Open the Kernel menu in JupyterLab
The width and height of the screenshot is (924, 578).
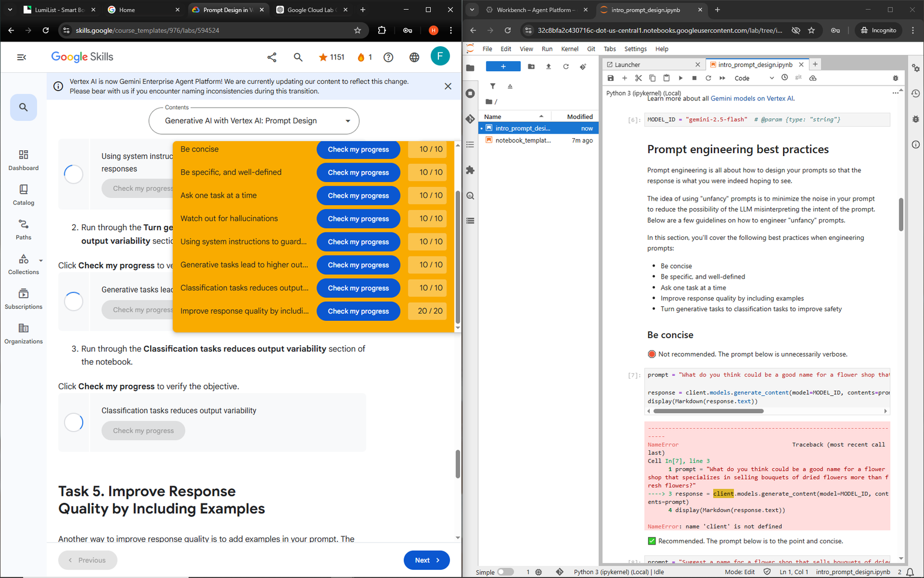coord(569,49)
